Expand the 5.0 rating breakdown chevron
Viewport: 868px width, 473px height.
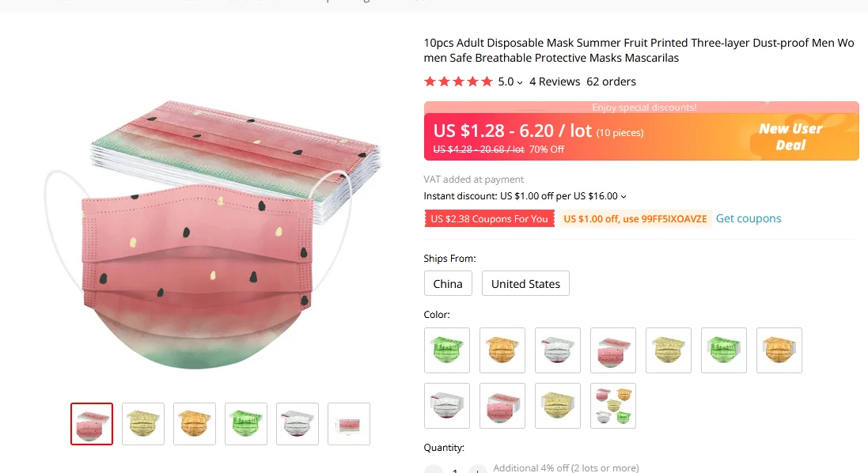click(x=520, y=82)
